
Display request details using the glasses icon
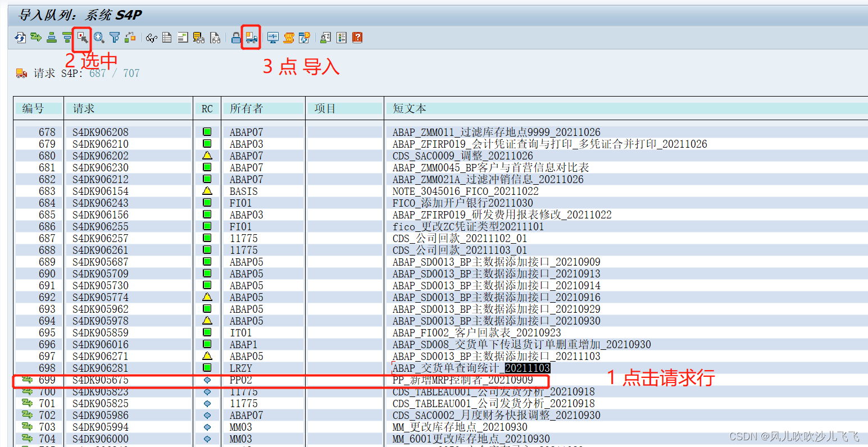click(151, 38)
